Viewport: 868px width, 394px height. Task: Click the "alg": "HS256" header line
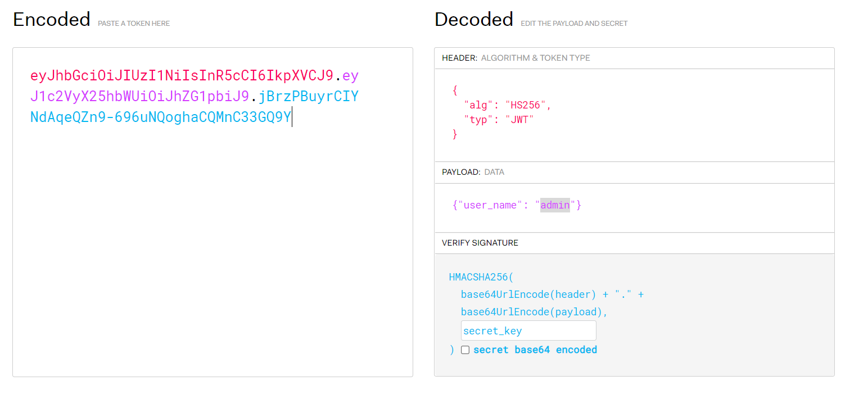[x=508, y=105]
